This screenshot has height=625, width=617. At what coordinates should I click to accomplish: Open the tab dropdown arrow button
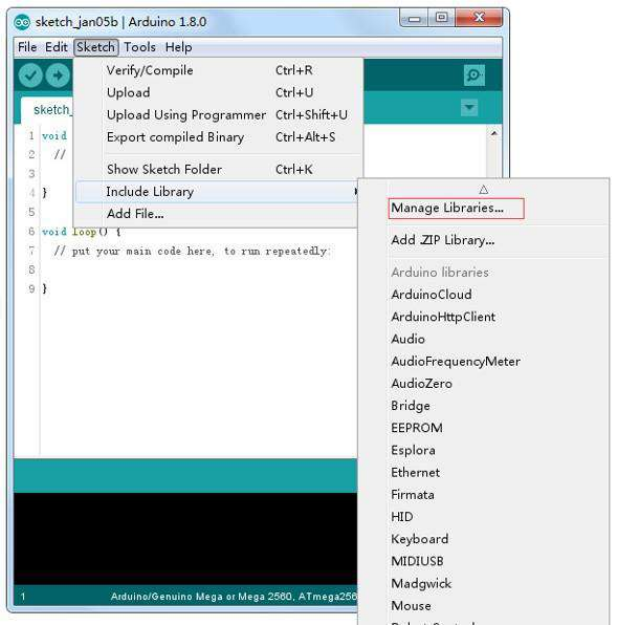(x=469, y=108)
